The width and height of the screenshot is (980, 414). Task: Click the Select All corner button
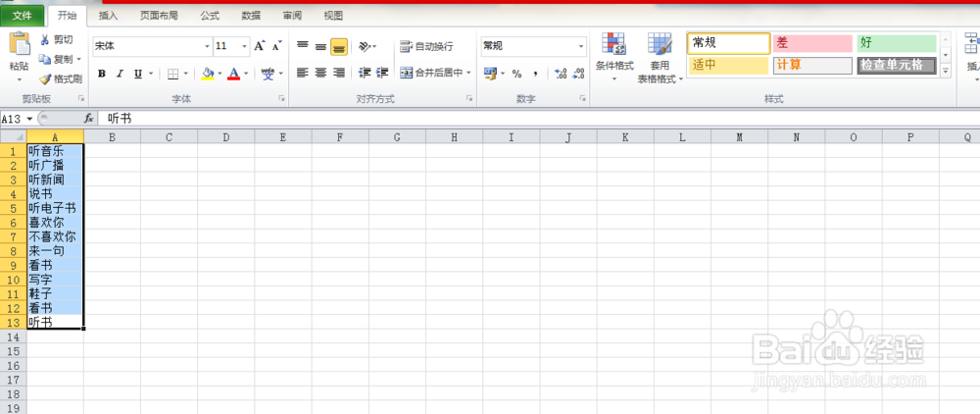pos(13,136)
